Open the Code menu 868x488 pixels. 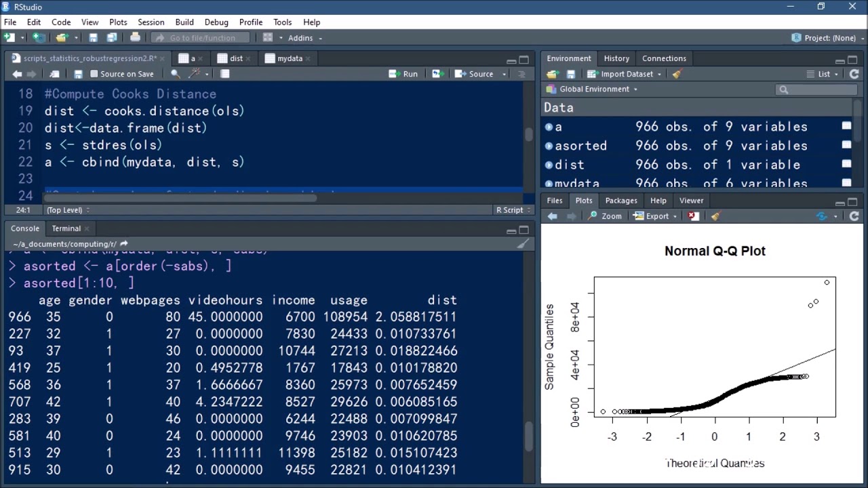(61, 22)
